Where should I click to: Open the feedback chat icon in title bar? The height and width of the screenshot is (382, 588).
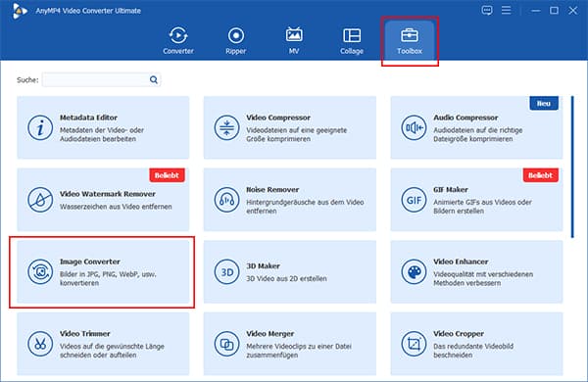pos(487,10)
